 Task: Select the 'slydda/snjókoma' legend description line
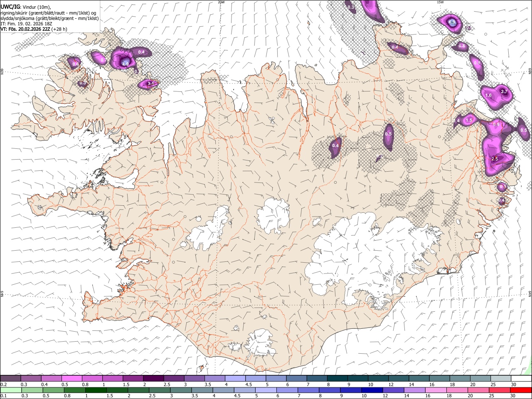point(49,18)
